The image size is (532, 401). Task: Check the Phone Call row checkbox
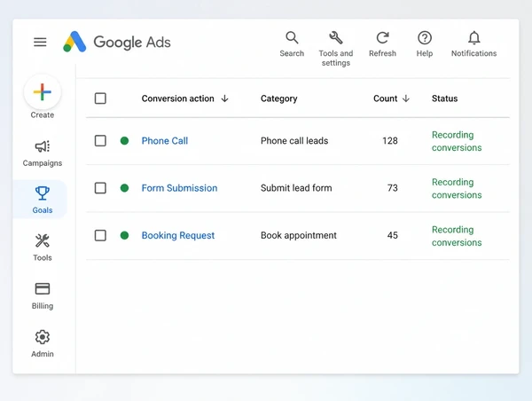(100, 140)
